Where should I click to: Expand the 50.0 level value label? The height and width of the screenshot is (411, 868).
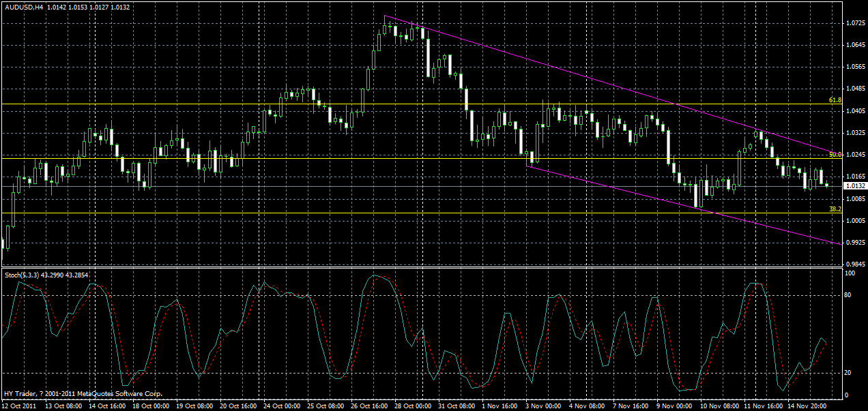[834, 155]
